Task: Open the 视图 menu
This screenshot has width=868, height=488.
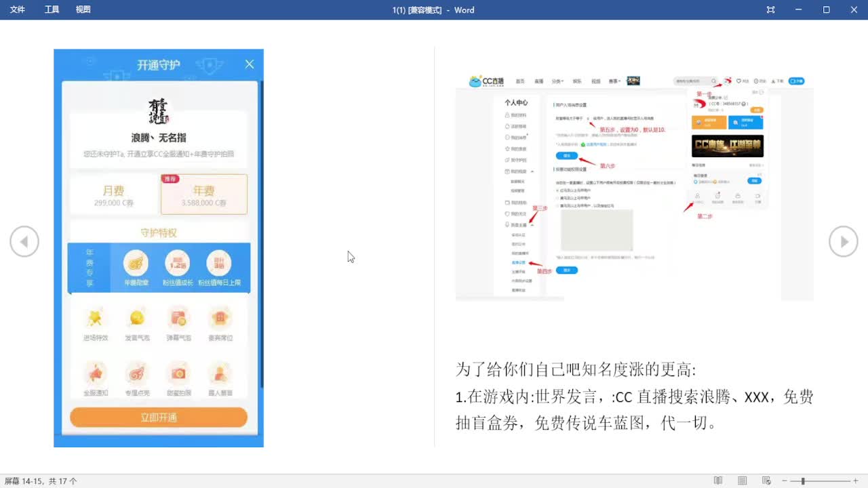Action: tap(83, 9)
